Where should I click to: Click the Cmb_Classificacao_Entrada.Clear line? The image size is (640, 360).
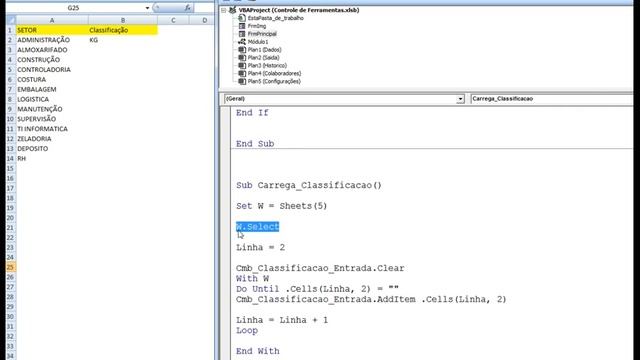tap(320, 268)
